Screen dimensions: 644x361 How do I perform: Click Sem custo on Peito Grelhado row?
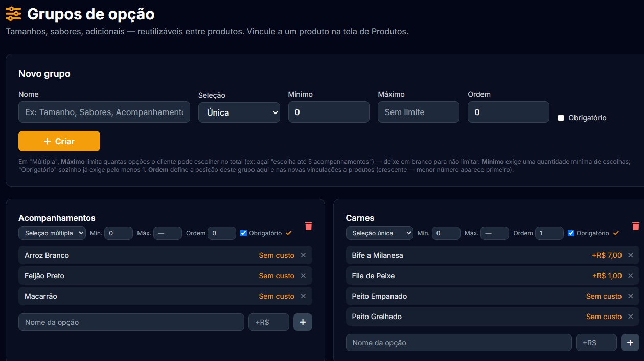(x=604, y=317)
